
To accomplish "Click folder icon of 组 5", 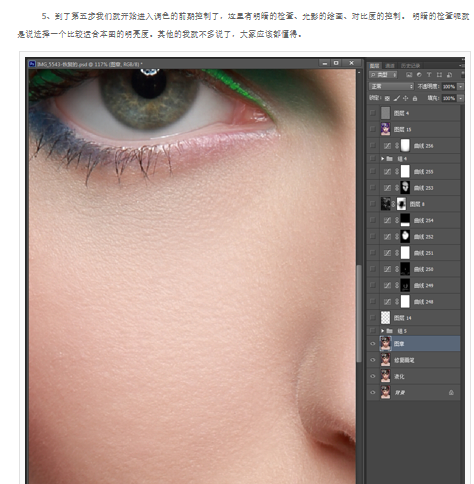I will 389,331.
